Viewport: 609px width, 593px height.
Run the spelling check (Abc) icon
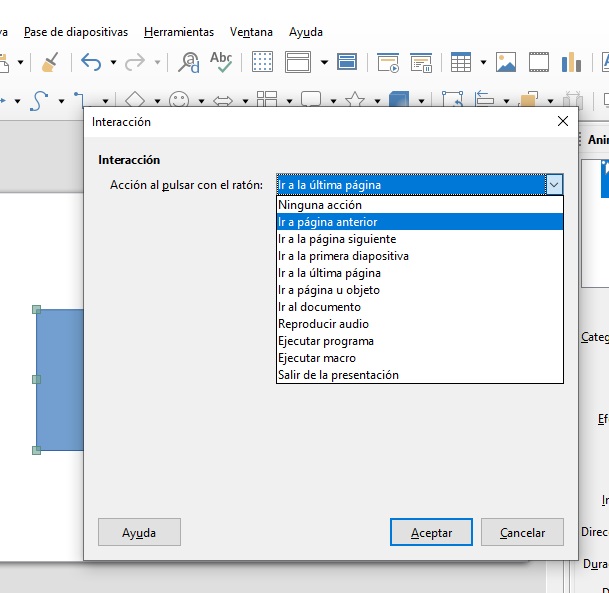[221, 62]
